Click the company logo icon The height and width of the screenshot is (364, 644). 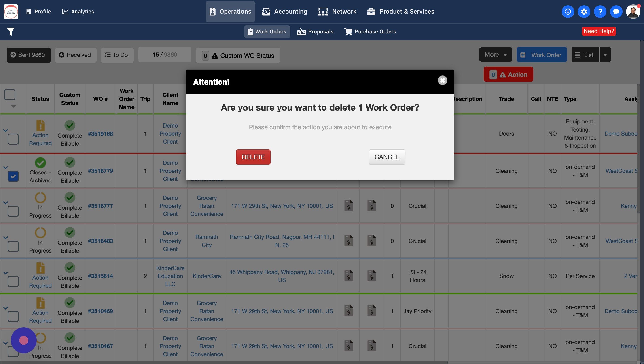[x=11, y=11]
